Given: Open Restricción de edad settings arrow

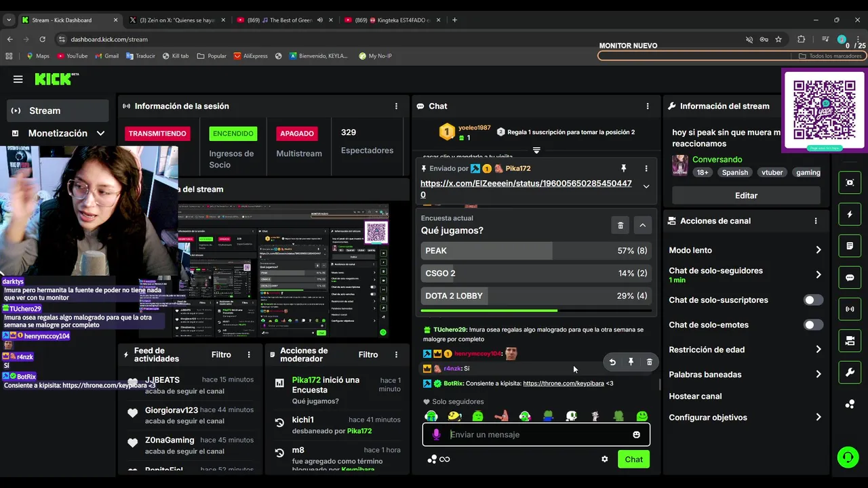Looking at the screenshot, I should (818, 350).
